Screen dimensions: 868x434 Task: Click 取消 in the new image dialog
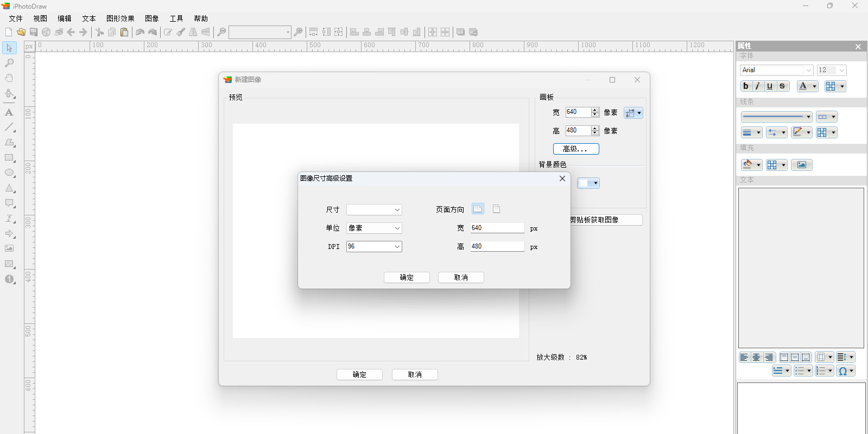415,375
